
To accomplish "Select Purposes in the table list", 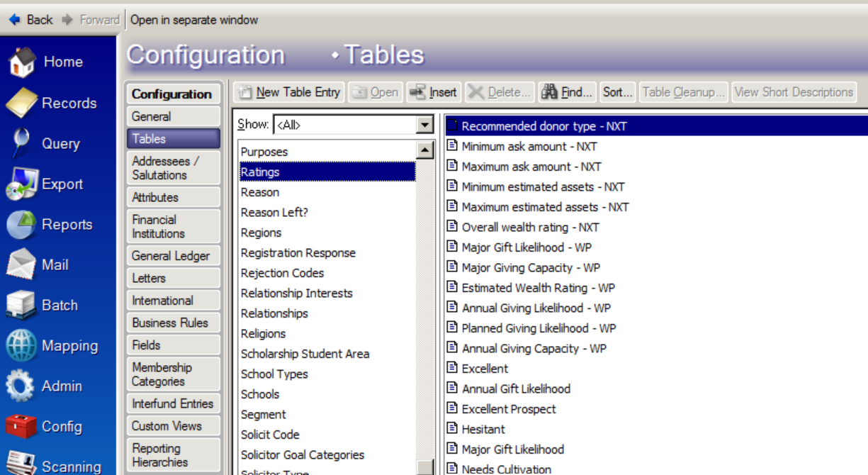I will 327,152.
